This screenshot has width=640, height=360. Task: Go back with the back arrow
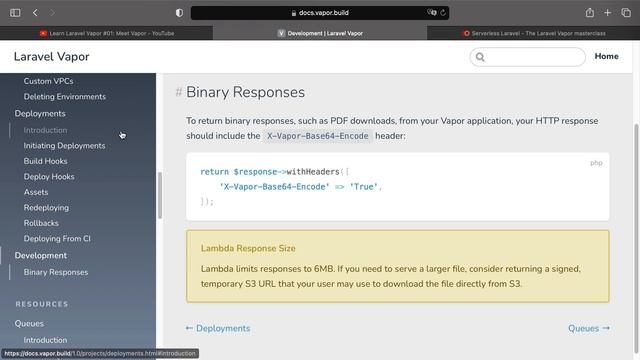(x=35, y=13)
